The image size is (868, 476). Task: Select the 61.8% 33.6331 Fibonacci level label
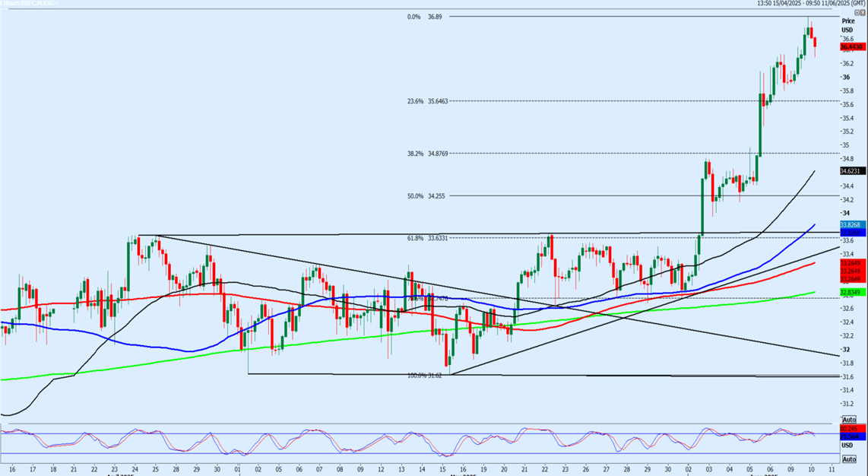tap(427, 238)
